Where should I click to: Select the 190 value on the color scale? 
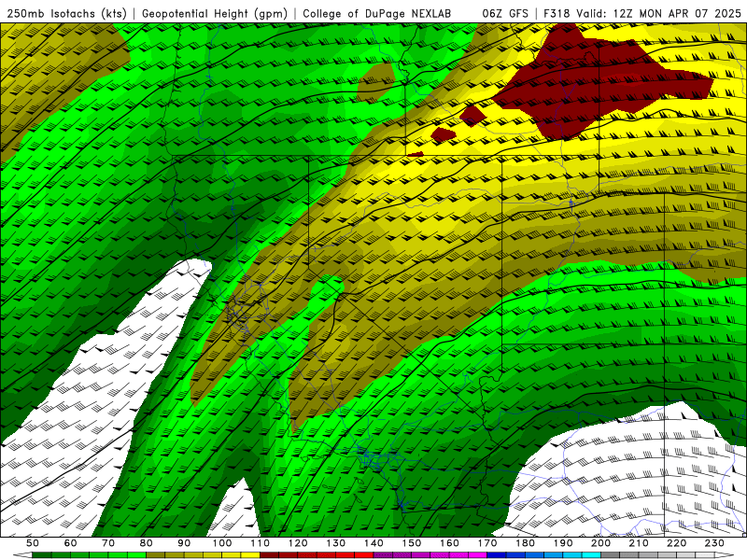563,543
